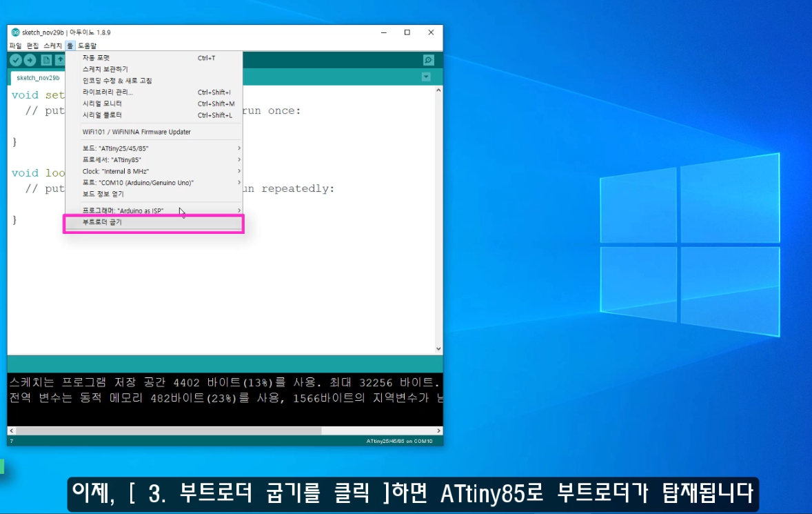
Task: Click the Upload arrow toolbar icon
Action: pos(30,60)
